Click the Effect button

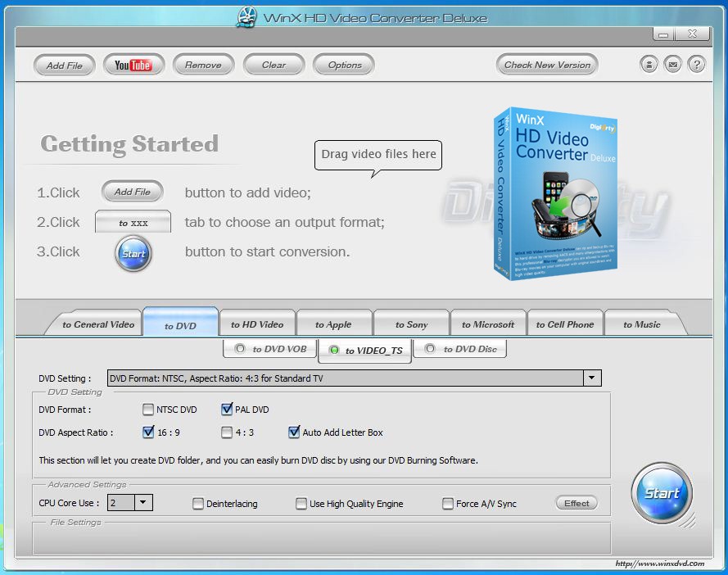(x=577, y=503)
